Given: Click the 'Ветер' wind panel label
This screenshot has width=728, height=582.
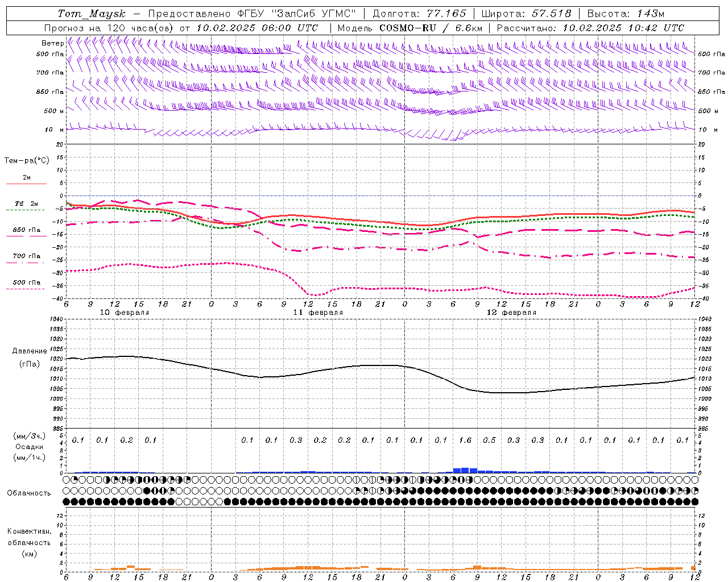Looking at the screenshot, I should pos(52,43).
